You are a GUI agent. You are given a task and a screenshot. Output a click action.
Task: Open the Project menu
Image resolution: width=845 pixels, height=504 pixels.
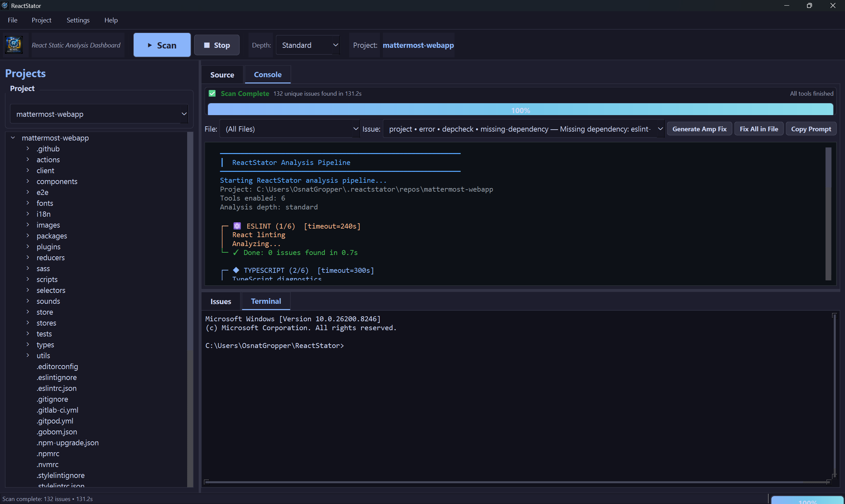pyautogui.click(x=42, y=20)
